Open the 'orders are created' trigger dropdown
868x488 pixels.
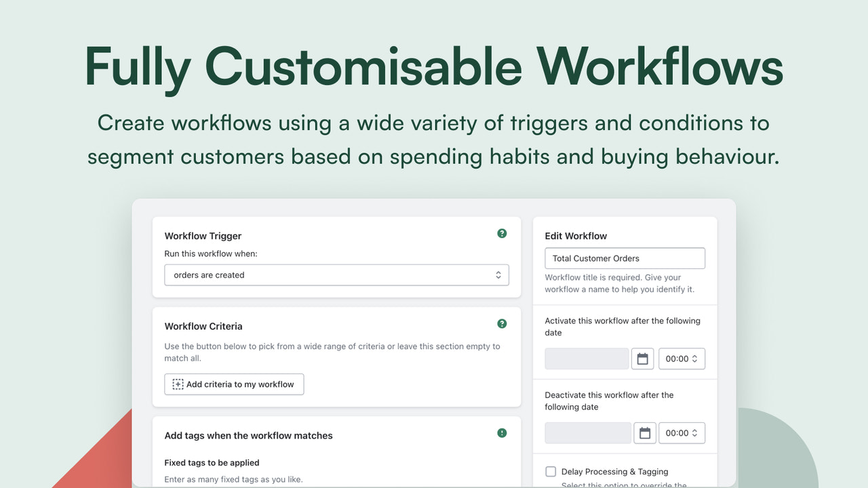(x=337, y=274)
